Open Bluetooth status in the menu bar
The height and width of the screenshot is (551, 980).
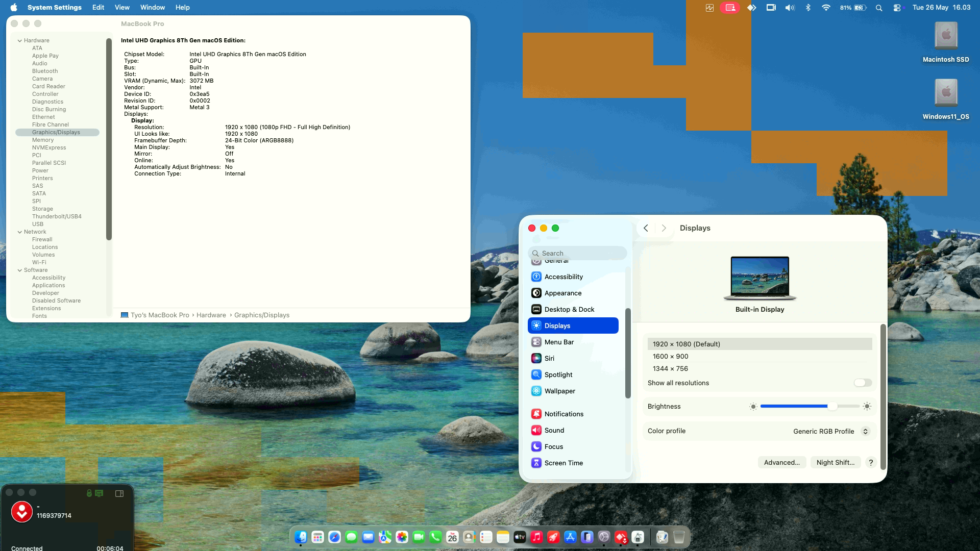[808, 7]
